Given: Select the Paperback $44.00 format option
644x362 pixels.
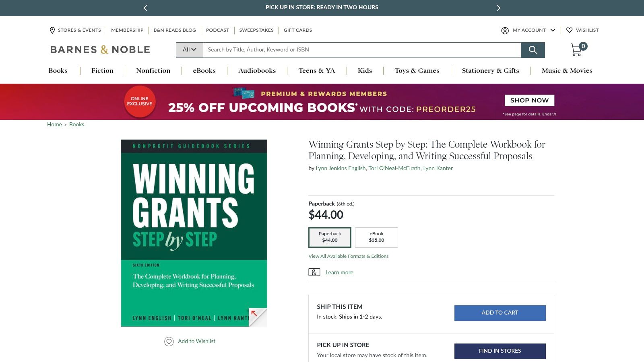Looking at the screenshot, I should click(330, 237).
